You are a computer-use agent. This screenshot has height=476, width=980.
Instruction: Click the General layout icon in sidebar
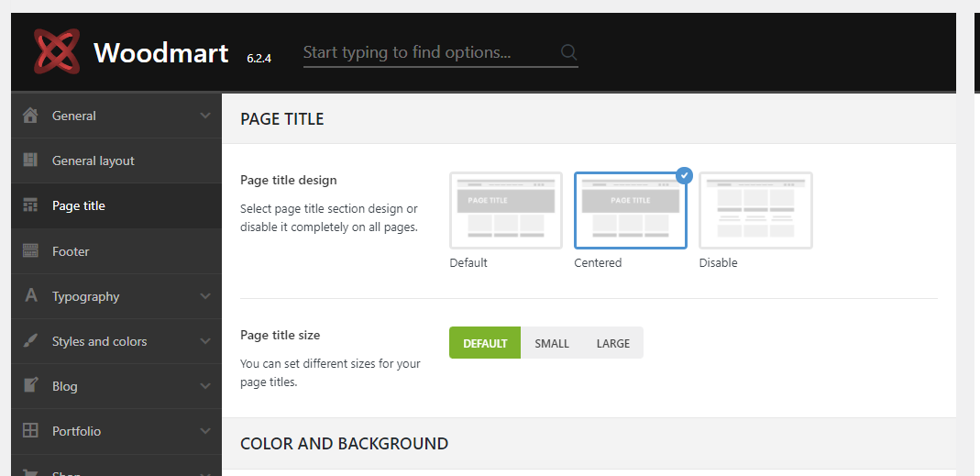point(30,161)
